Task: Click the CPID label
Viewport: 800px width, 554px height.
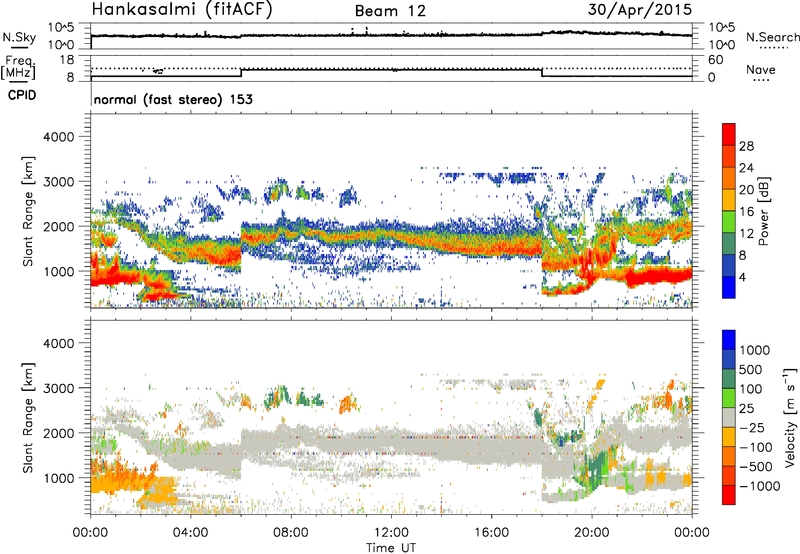Action: click(22, 95)
